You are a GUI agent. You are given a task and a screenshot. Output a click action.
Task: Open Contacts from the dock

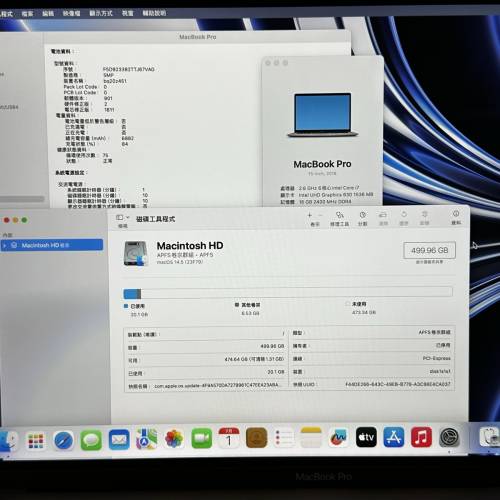pos(256,438)
